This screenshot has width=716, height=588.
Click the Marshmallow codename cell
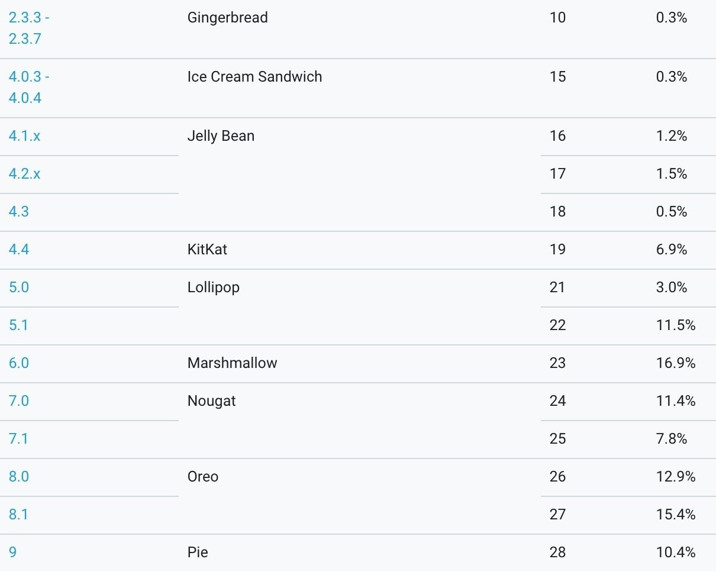232,363
